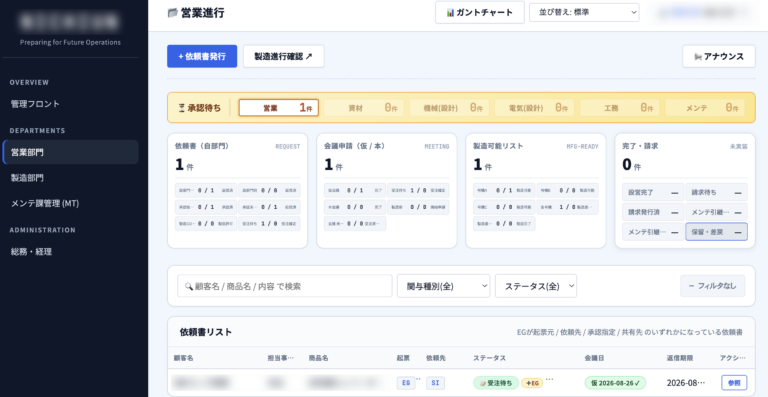Click the MFG-READY label on the card
The image size is (768, 397).
pyautogui.click(x=582, y=146)
